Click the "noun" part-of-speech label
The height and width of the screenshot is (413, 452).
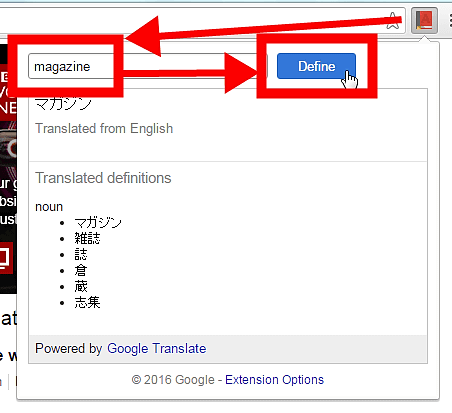49,207
